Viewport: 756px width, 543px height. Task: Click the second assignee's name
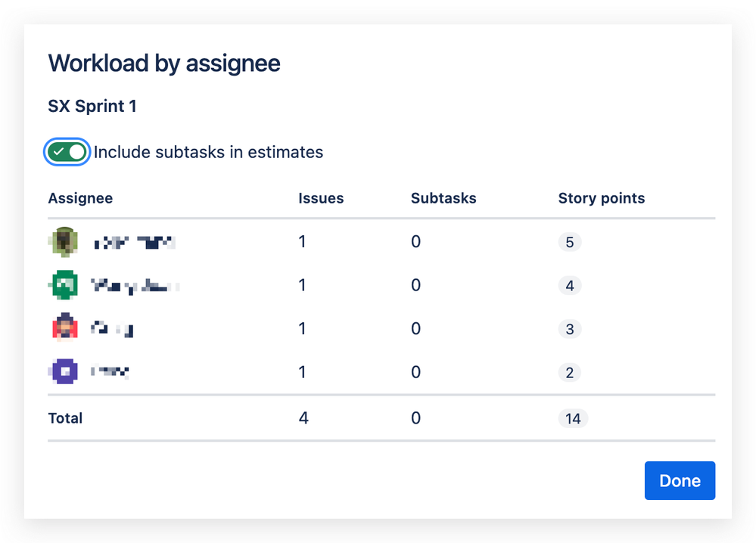[x=135, y=286]
